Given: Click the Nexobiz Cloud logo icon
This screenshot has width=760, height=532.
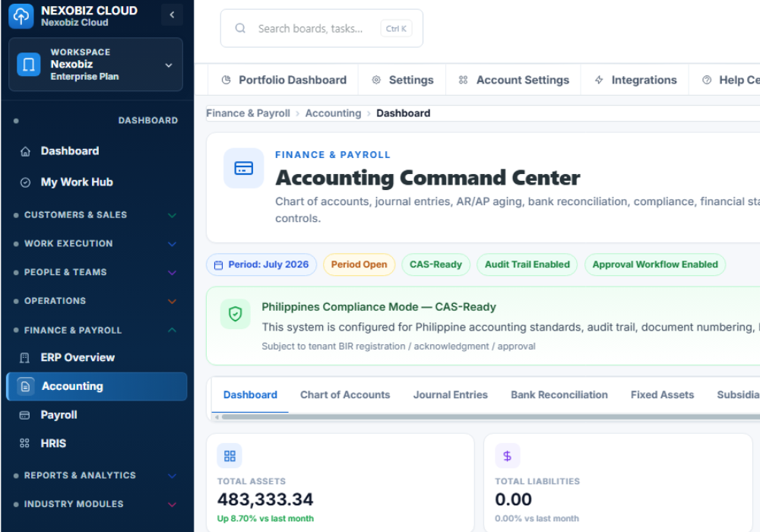Looking at the screenshot, I should [21, 16].
